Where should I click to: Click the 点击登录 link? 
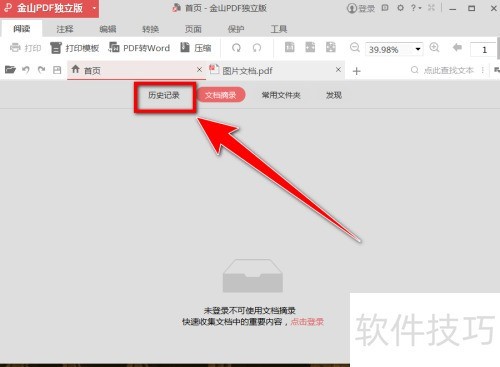coord(307,322)
